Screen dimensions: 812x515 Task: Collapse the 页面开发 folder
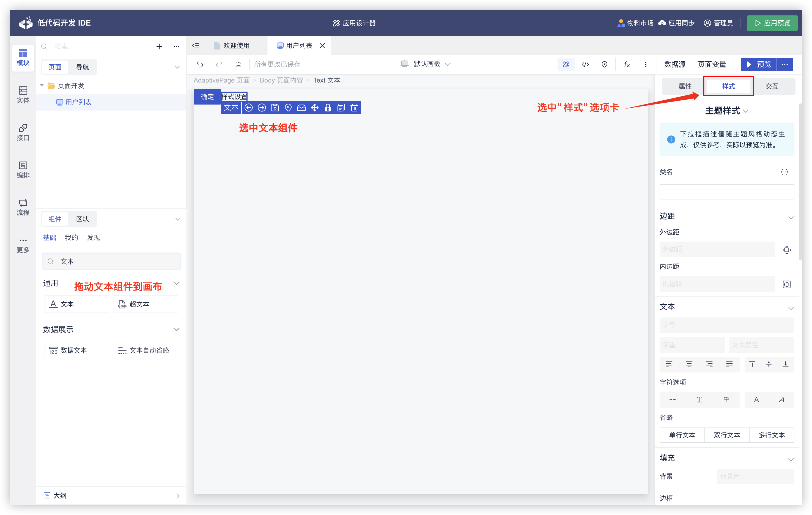coord(42,85)
